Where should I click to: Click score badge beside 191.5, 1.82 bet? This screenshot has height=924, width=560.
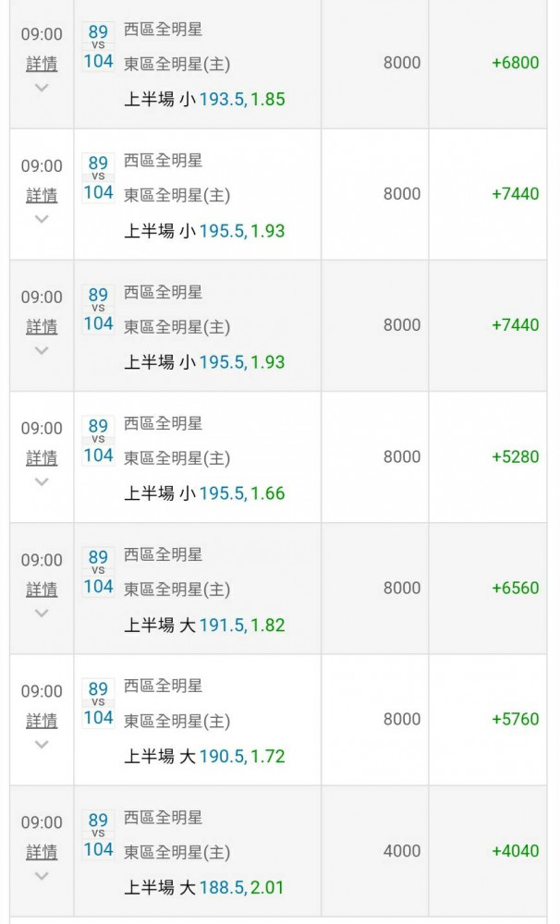(x=98, y=572)
